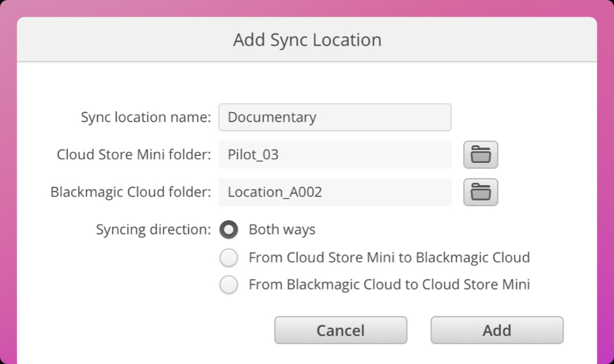Choose the Cloud Store Mini to Blackmagic Cloud radio button

(229, 258)
